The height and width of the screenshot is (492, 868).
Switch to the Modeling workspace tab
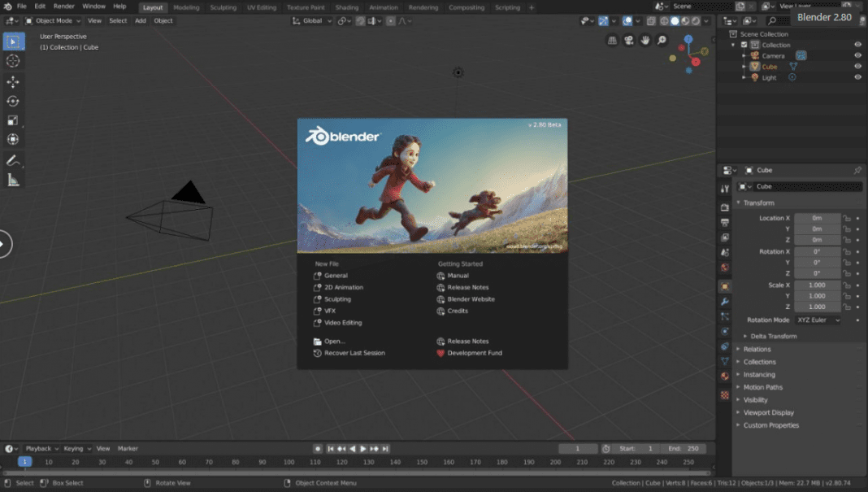click(186, 7)
